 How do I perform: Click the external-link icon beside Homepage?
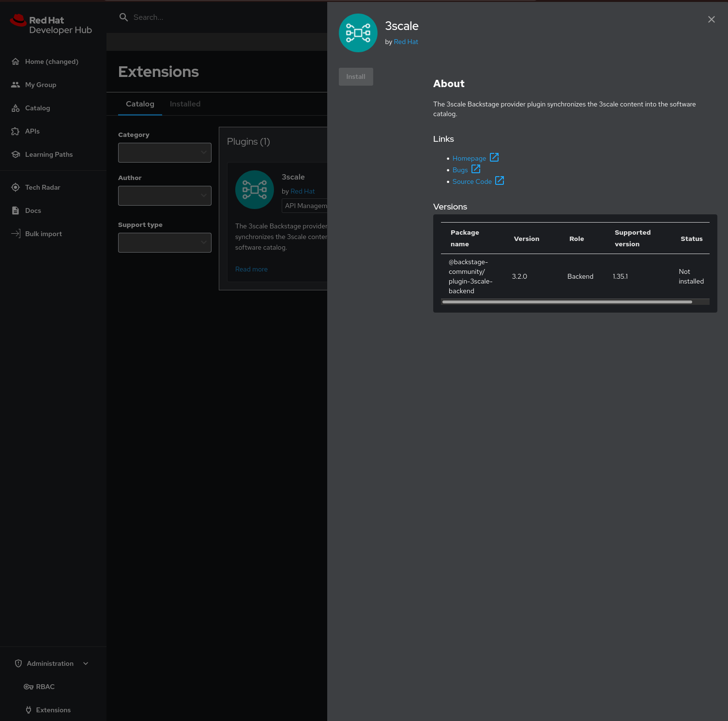(x=494, y=157)
